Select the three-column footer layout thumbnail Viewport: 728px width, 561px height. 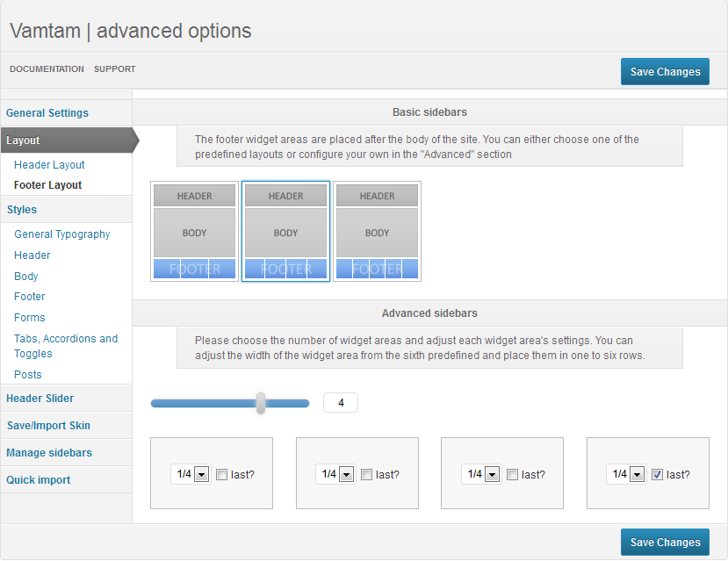click(195, 231)
